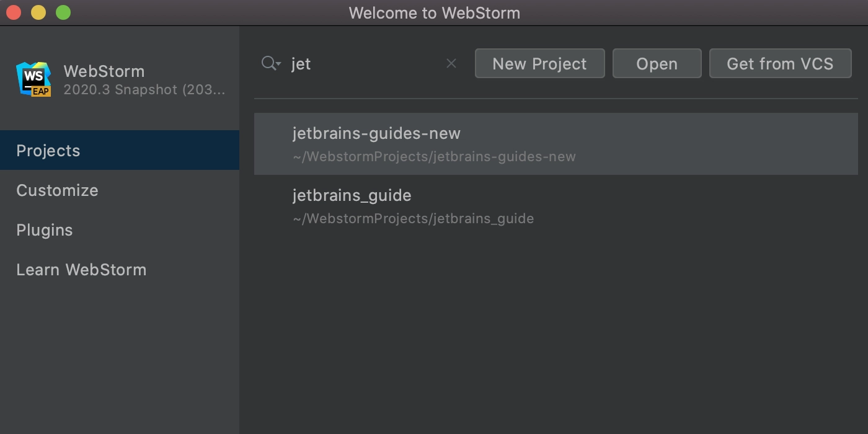Click the WebStorm EAP logo icon
This screenshot has height=434, width=868.
[x=33, y=79]
